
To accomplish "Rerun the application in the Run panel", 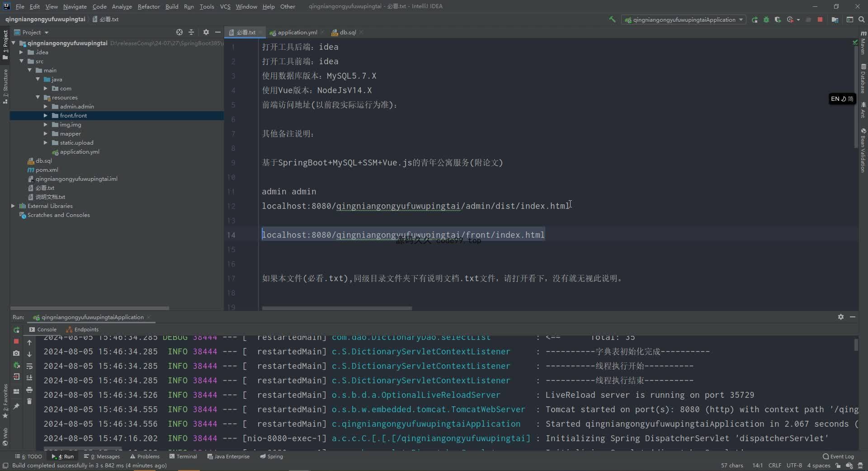I will click(16, 330).
